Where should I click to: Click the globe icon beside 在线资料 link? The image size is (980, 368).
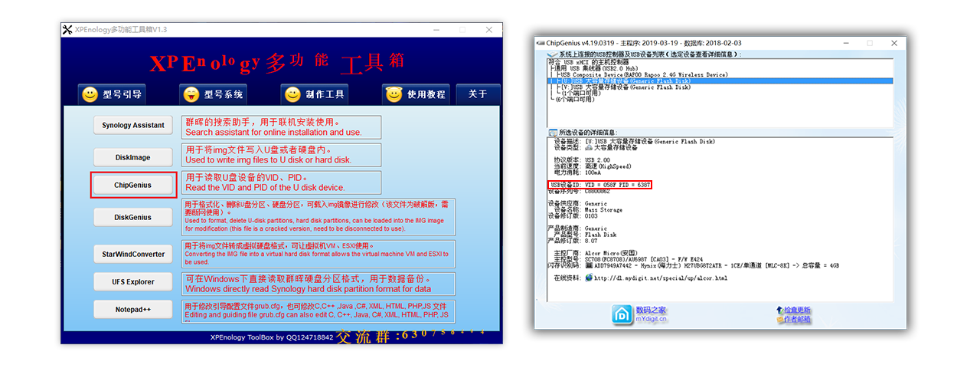[x=590, y=278]
